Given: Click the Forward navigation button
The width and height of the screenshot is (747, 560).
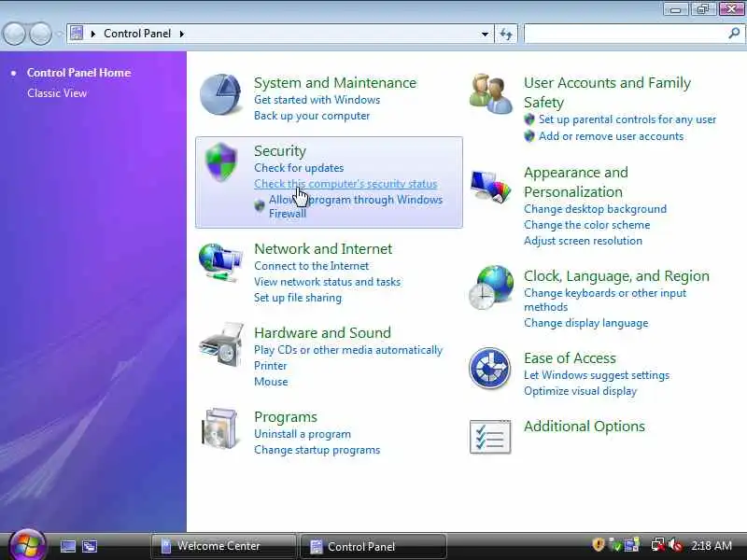Looking at the screenshot, I should click(41, 34).
